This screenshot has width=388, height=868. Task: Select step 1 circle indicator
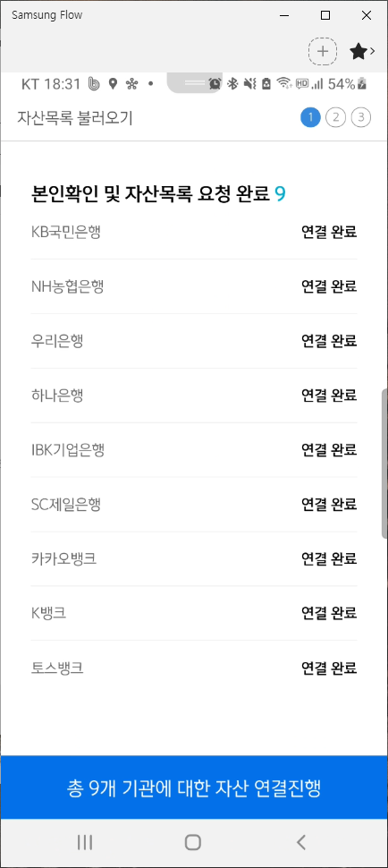pyautogui.click(x=310, y=117)
